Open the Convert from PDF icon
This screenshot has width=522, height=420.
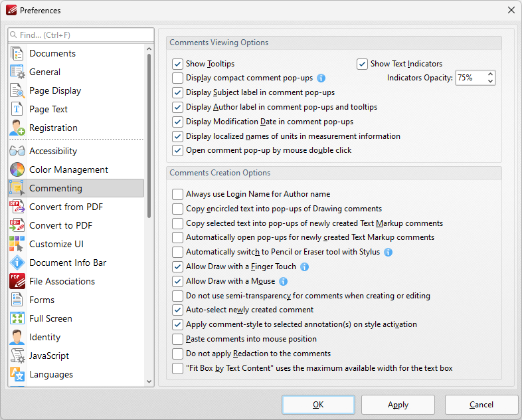tap(17, 207)
